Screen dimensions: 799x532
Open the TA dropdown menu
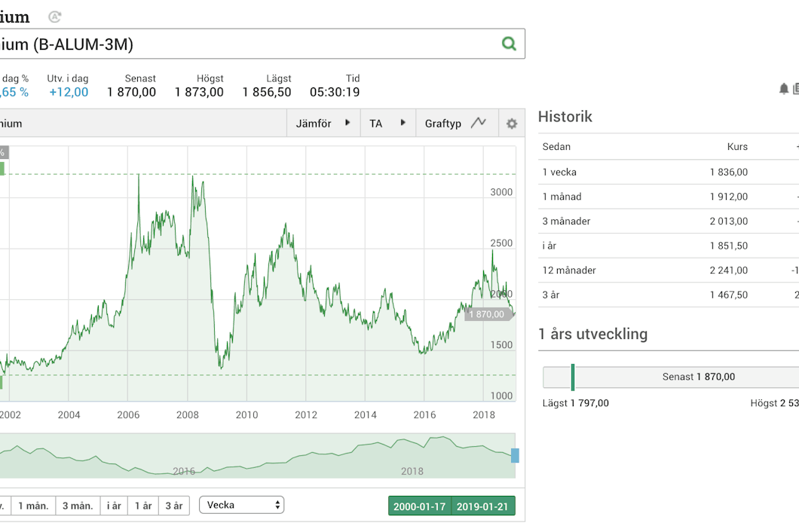(387, 124)
